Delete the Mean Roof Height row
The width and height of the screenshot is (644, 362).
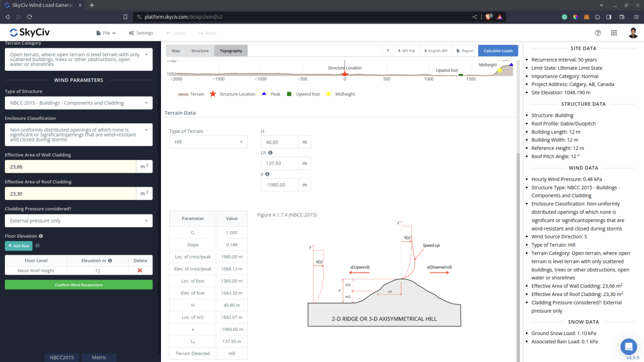[x=140, y=270]
